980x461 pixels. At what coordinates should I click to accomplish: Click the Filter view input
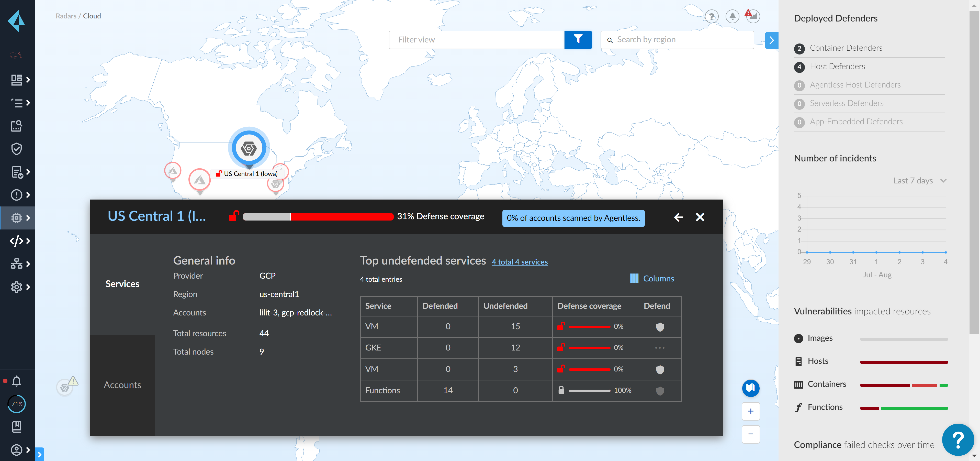tap(476, 40)
